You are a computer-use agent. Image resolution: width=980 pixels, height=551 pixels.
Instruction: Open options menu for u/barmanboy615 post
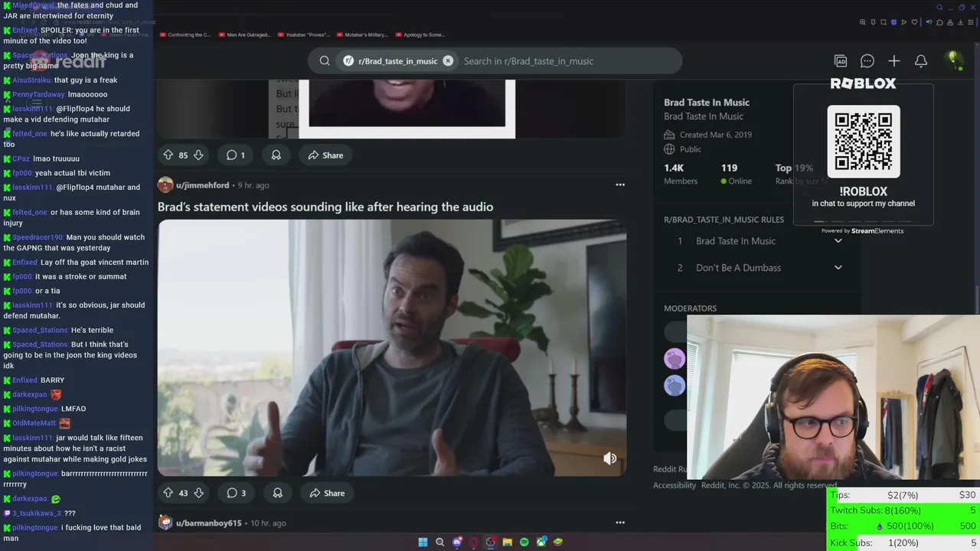click(620, 523)
